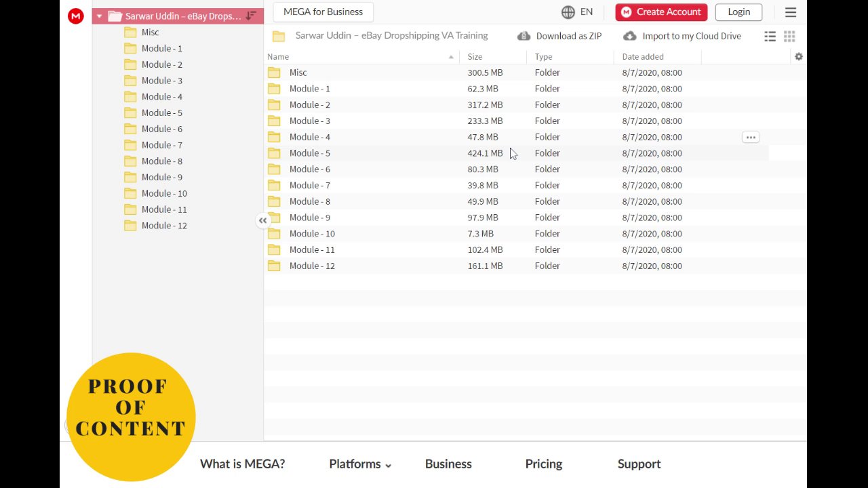The image size is (868, 488).
Task: Expand the Platforms dropdown menu
Action: (360, 464)
